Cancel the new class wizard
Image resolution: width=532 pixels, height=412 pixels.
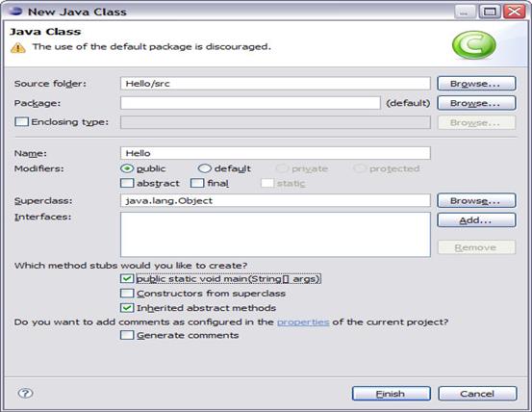477,394
